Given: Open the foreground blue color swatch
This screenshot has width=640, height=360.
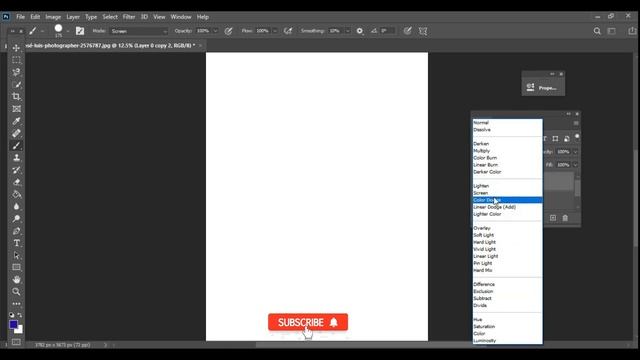Looking at the screenshot, I should point(13,324).
